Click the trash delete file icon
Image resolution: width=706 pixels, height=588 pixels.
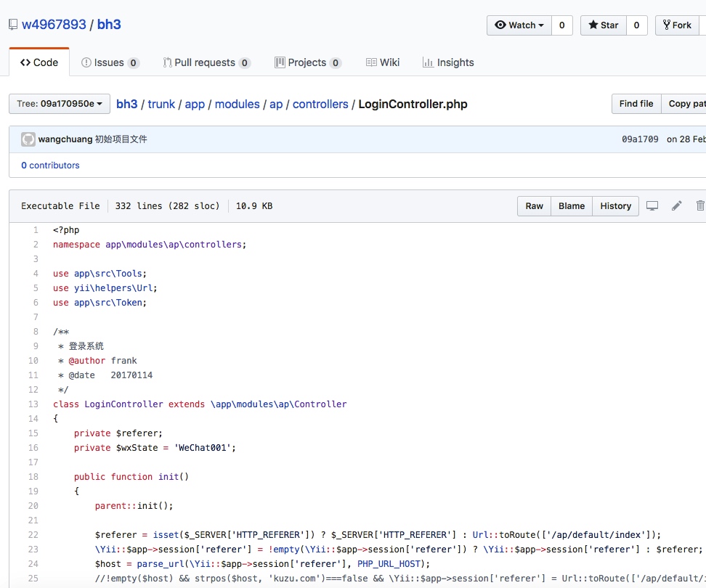tap(699, 206)
